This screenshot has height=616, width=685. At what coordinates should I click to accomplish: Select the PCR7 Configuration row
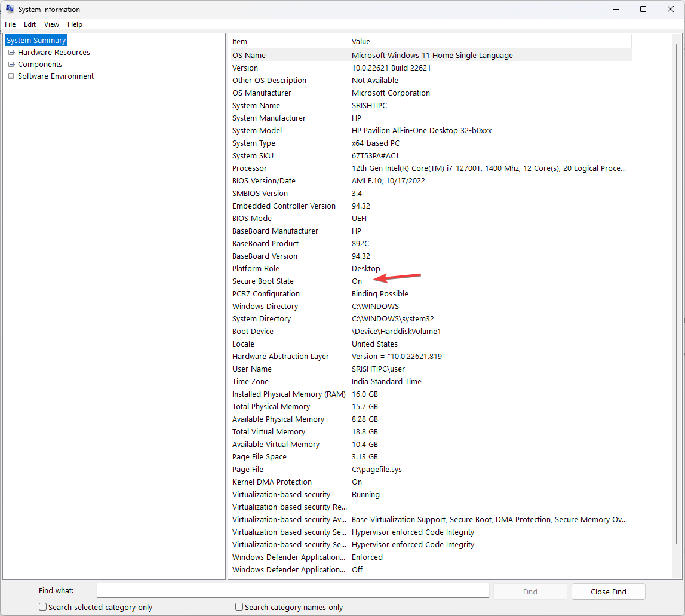pyautogui.click(x=431, y=294)
